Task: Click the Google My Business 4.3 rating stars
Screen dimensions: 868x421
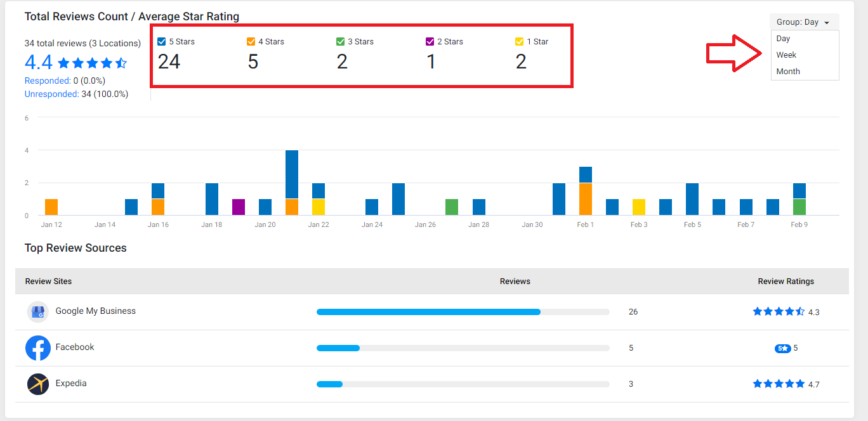Action: pyautogui.click(x=779, y=311)
